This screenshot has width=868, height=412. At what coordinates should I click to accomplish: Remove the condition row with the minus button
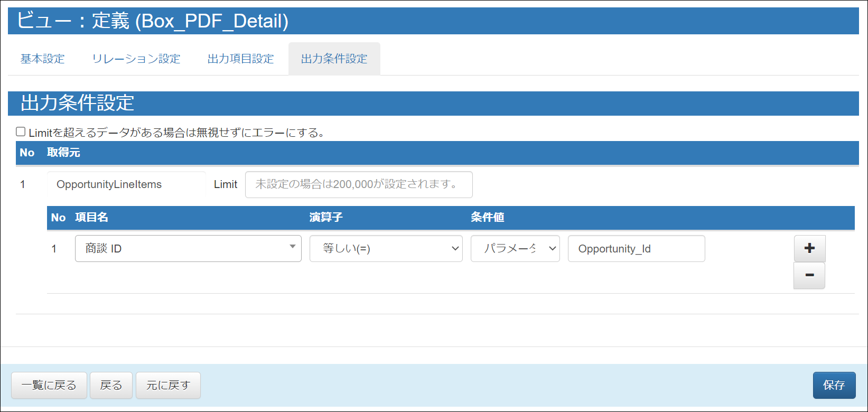point(809,275)
